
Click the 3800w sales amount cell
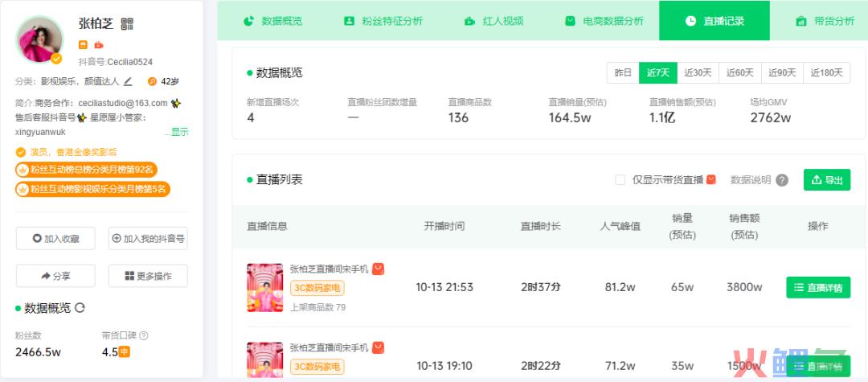click(744, 287)
